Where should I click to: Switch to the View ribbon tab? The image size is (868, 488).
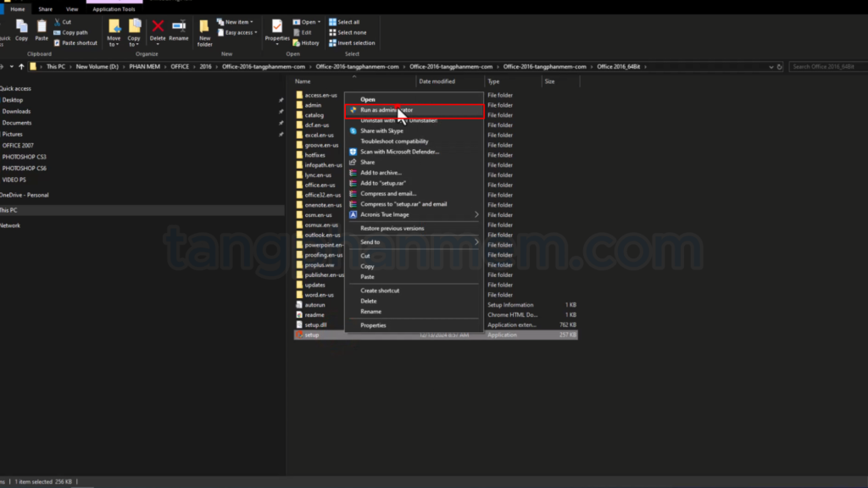tap(72, 9)
